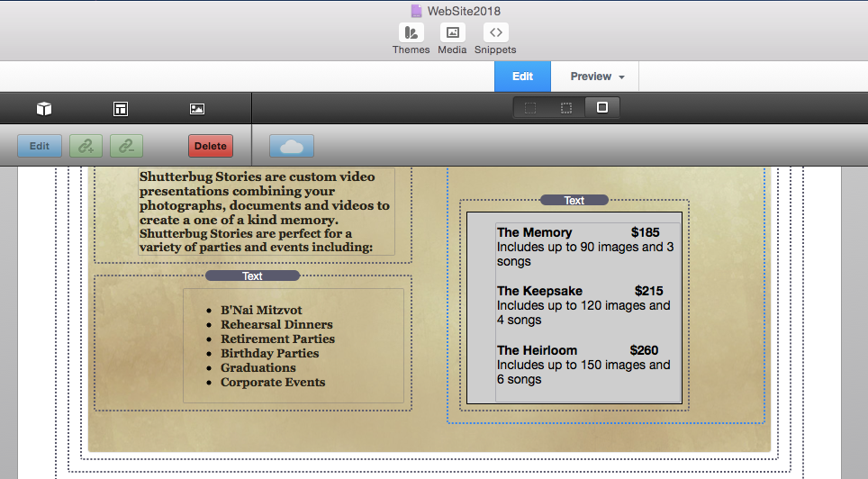Click 'Includes up to 120 images' description
The width and height of the screenshot is (868, 479).
click(583, 312)
